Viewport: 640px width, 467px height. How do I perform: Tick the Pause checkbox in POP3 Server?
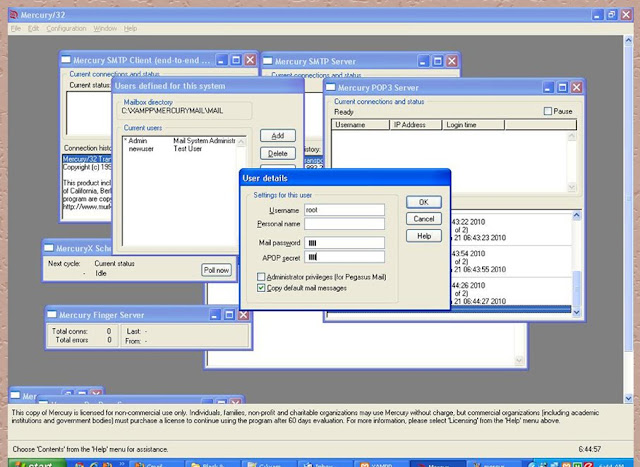point(548,111)
